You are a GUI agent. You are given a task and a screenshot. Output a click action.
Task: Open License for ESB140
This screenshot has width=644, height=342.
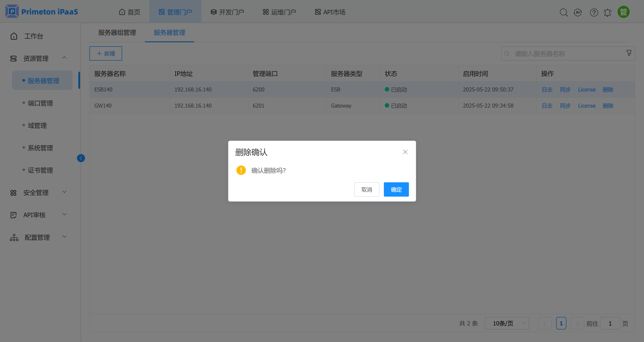click(587, 89)
